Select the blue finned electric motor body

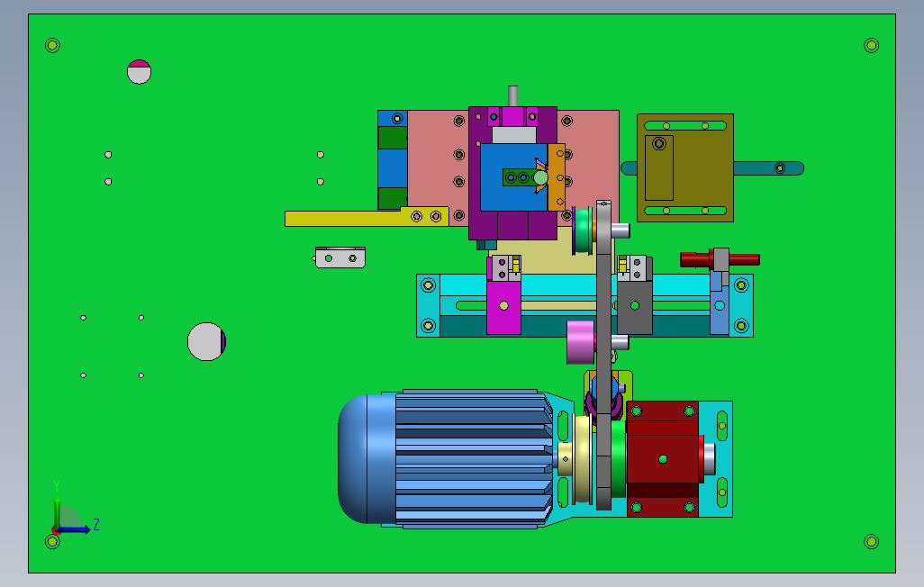pyautogui.click(x=475, y=458)
